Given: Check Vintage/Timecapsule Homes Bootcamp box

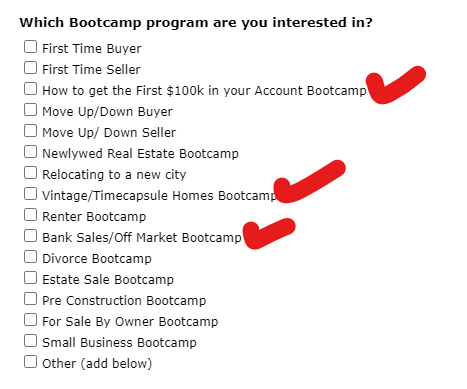Looking at the screenshot, I should pos(30,194).
